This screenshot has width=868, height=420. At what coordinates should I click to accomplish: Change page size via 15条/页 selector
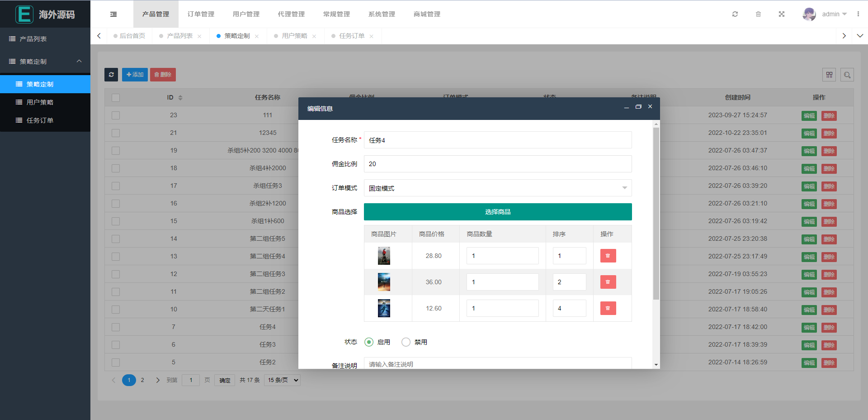282,380
